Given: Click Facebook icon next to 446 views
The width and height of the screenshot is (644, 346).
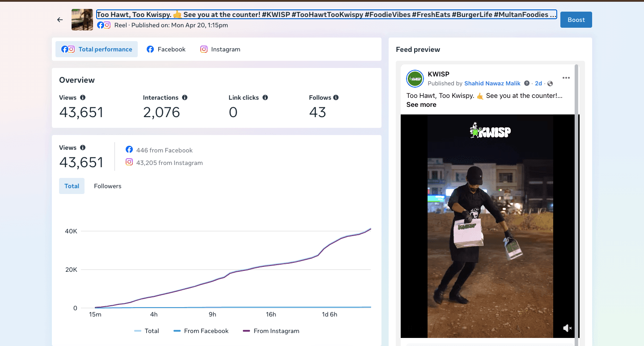Looking at the screenshot, I should pos(129,150).
